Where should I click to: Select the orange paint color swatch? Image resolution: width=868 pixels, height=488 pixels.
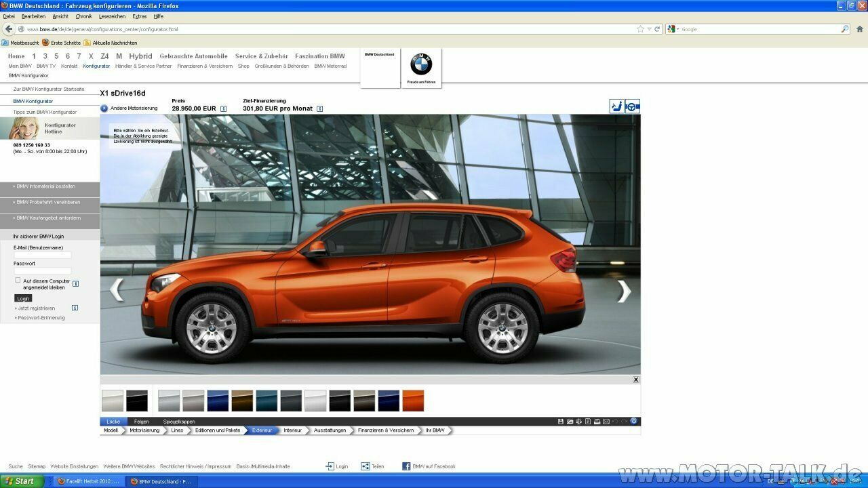(x=413, y=400)
